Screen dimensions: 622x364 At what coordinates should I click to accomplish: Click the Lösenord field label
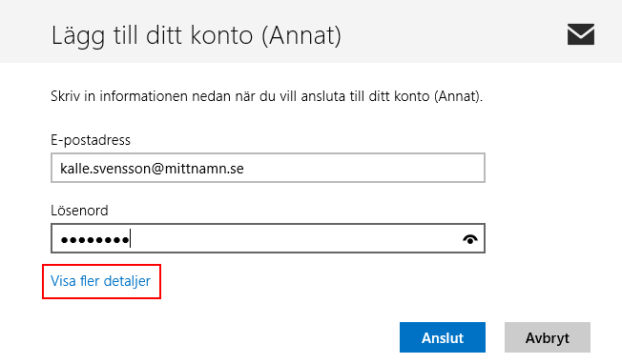(x=79, y=211)
